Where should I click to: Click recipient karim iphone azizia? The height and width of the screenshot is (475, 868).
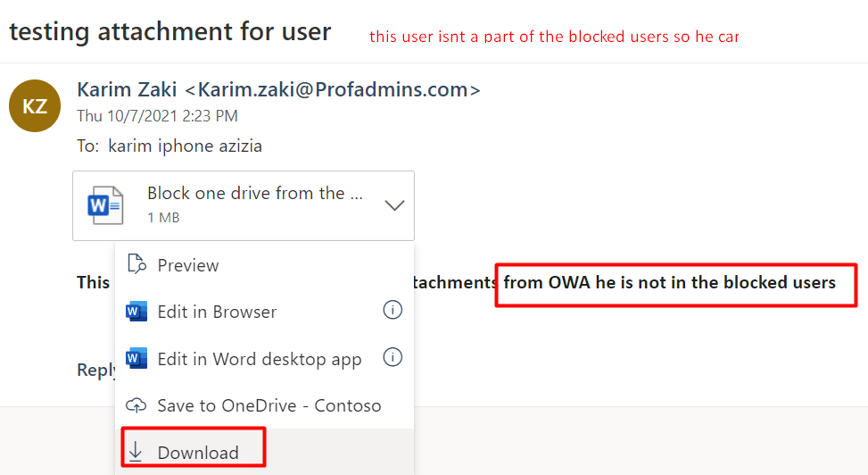(x=185, y=146)
